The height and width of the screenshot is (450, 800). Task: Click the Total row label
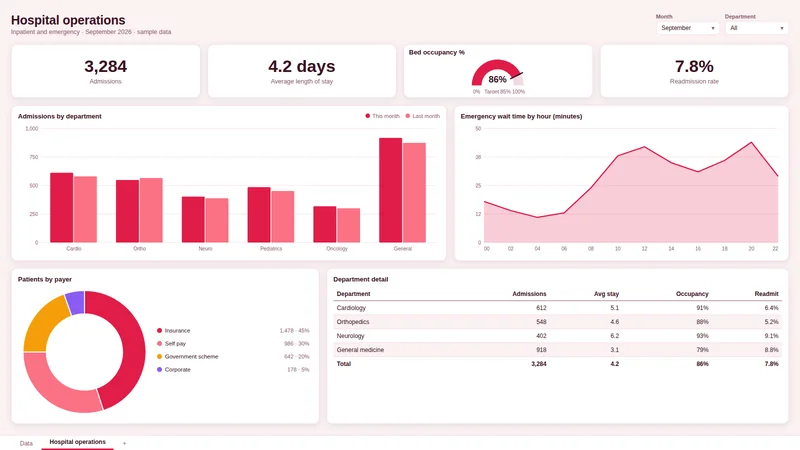tap(344, 364)
